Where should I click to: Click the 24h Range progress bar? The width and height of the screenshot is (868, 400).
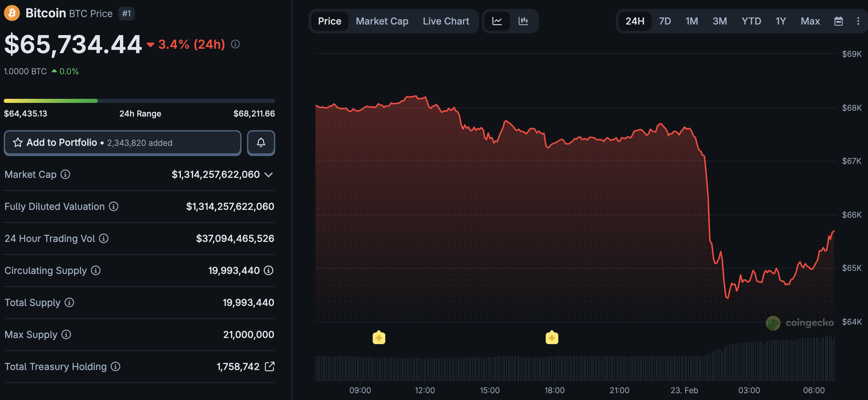[x=139, y=101]
